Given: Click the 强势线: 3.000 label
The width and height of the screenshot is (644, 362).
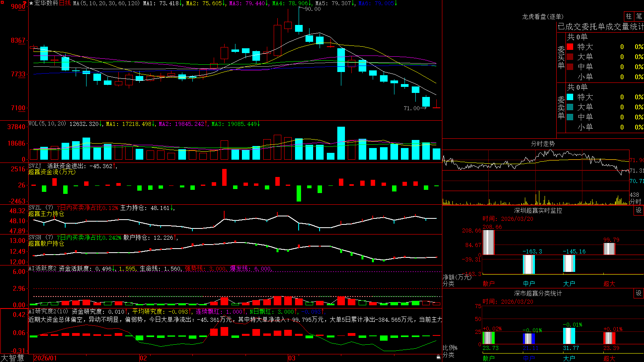Looking at the screenshot, I should [x=205, y=269].
